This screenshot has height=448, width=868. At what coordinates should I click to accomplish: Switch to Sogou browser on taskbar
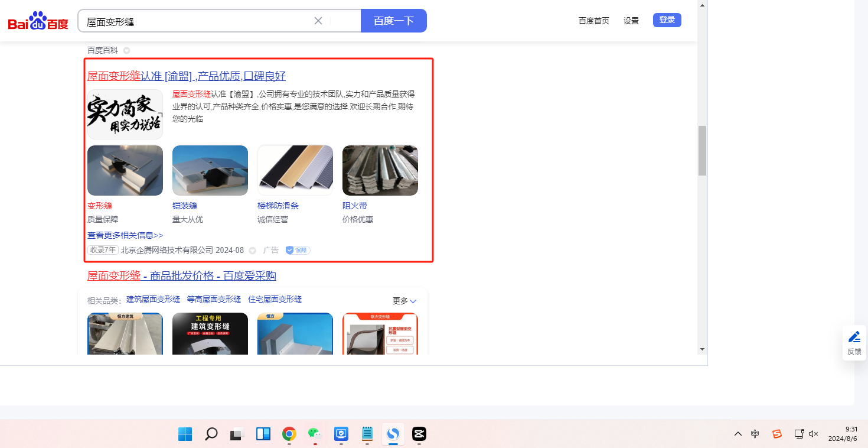pyautogui.click(x=393, y=434)
